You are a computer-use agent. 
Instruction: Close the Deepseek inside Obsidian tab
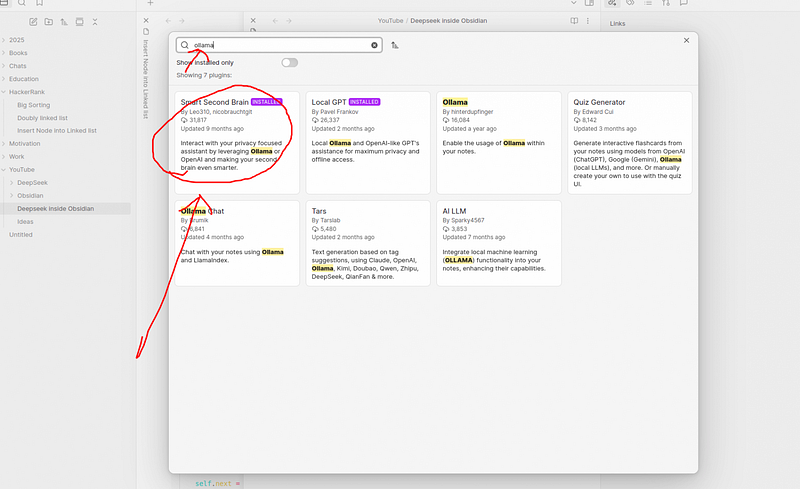tap(253, 20)
